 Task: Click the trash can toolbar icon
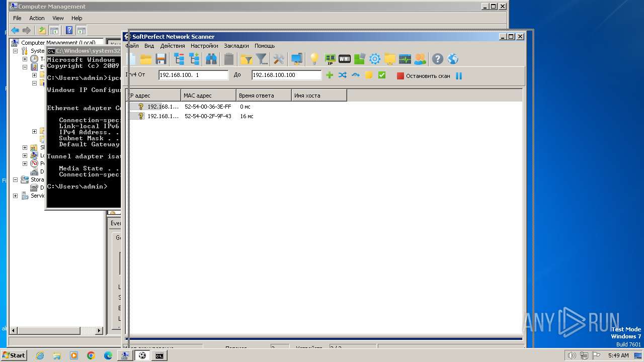[229, 59]
